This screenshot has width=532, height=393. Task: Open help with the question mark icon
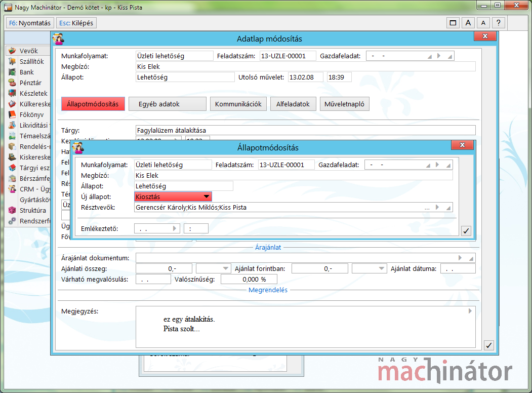pyautogui.click(x=498, y=23)
